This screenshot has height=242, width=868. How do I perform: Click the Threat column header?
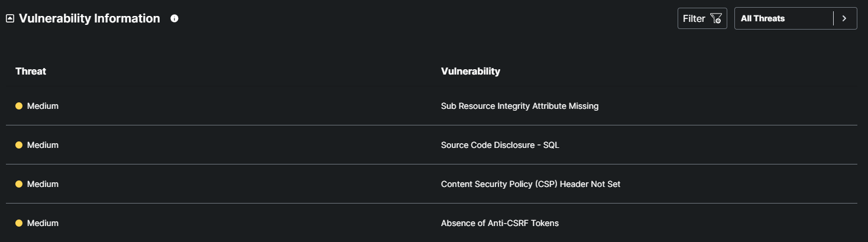tap(31, 71)
